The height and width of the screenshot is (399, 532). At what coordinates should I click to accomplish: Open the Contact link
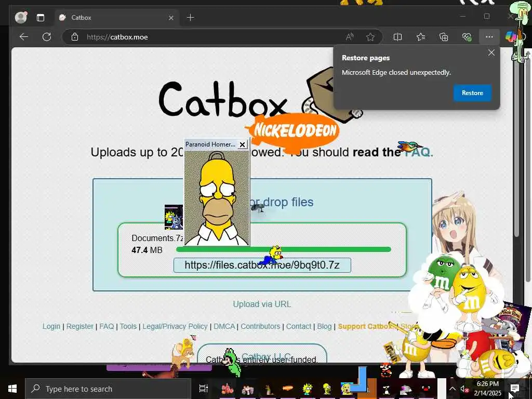(x=299, y=326)
